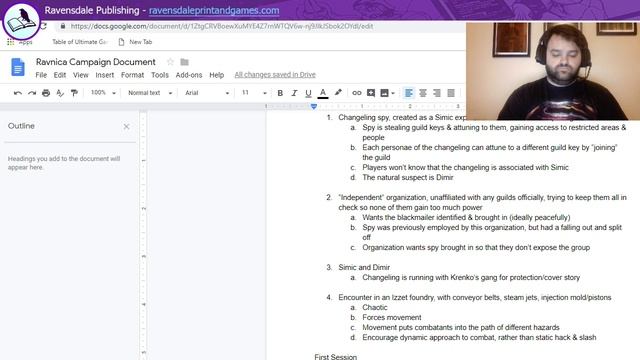Open the font size 11 dropdown
This screenshot has width=640, height=360.
254,93
